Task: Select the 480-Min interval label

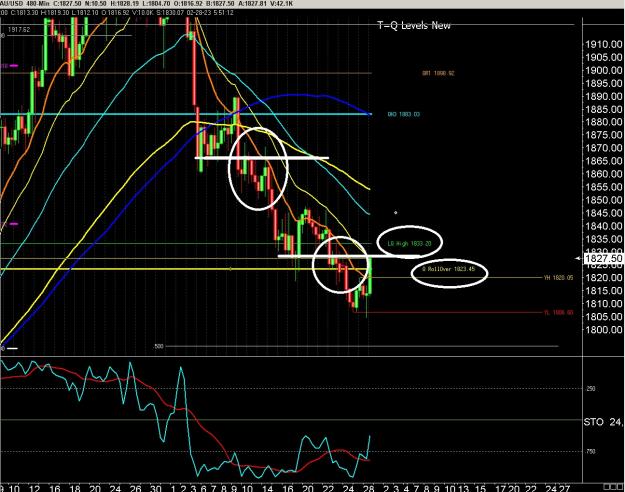Action: tap(37, 4)
